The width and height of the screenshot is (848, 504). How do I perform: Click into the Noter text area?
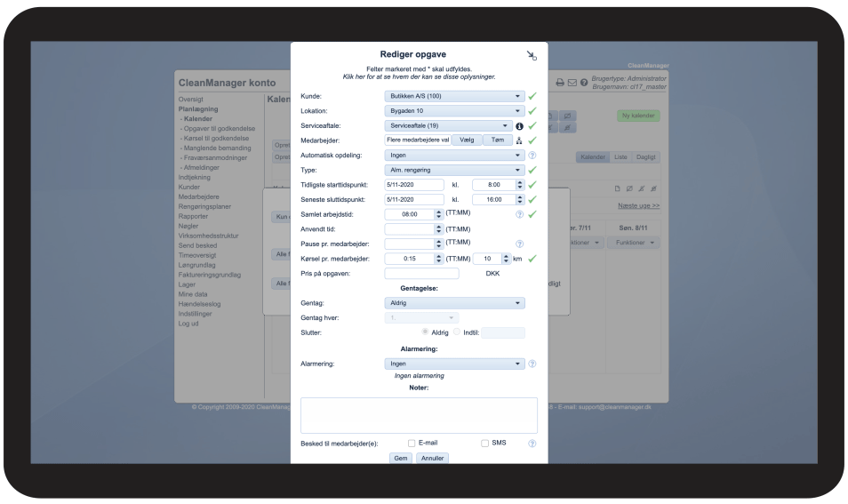pos(420,415)
